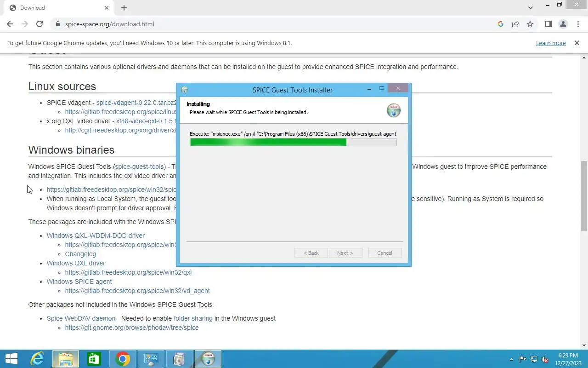This screenshot has height=368, width=588.
Task: Click the installer Execute msiexec.exe line
Action: 293,134
